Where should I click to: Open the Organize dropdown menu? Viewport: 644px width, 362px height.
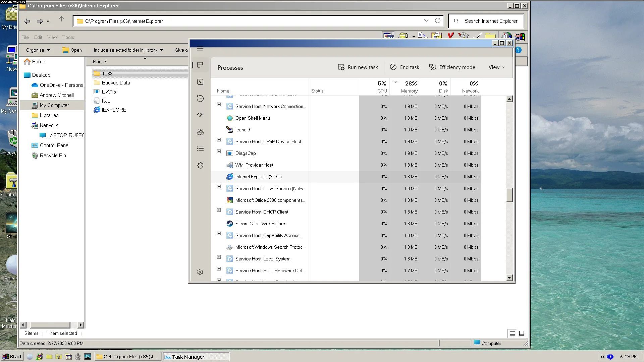coord(38,50)
